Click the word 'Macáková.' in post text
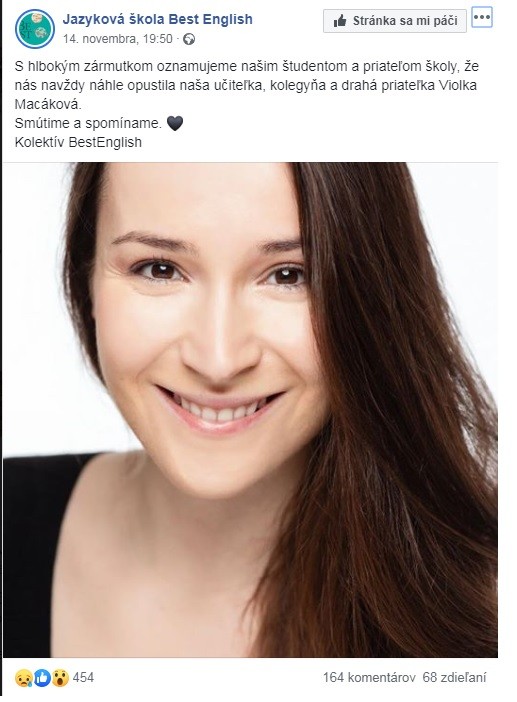Screen dimensions: 517x702 [x=48, y=104]
